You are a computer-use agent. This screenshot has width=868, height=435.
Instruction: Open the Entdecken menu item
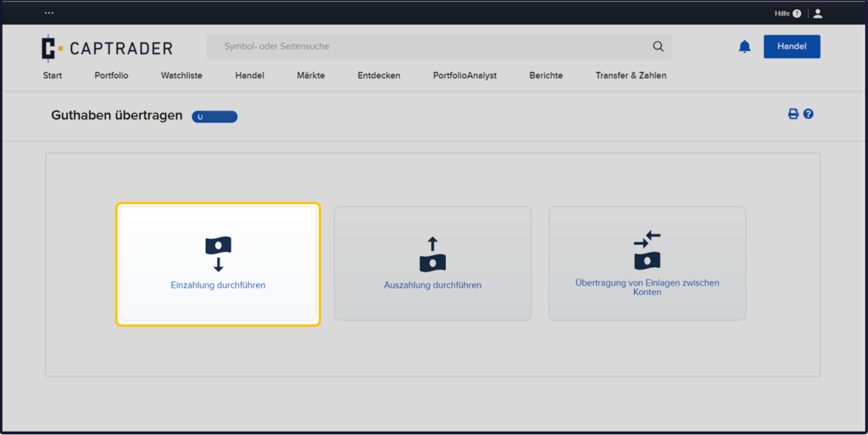coord(379,75)
